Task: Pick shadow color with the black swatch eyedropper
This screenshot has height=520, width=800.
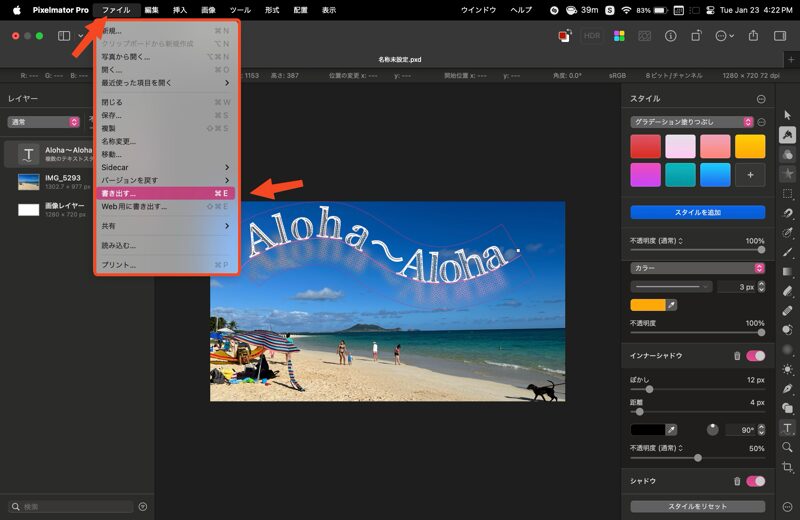Action: point(671,430)
